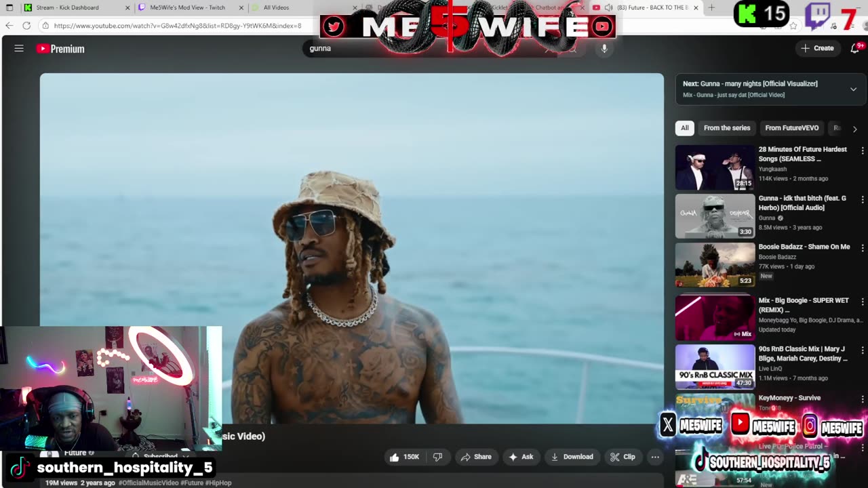Dislike the video with thumbs down
The image size is (868, 488).
(437, 457)
